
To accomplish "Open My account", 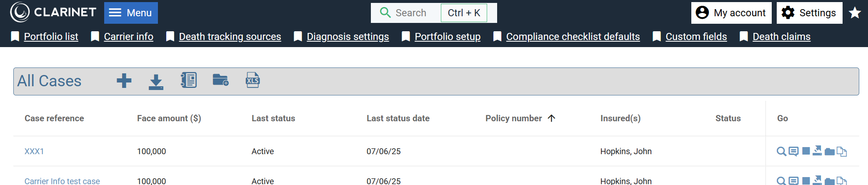I will [731, 13].
